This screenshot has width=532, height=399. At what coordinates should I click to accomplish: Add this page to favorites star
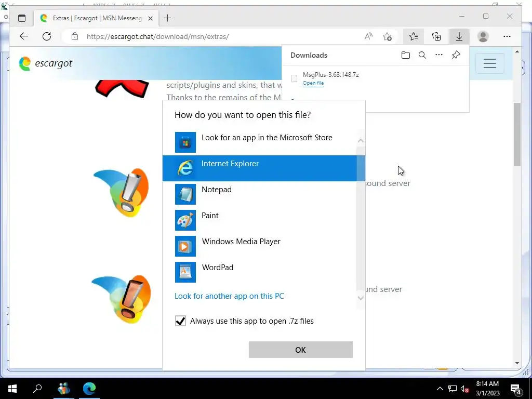point(387,36)
